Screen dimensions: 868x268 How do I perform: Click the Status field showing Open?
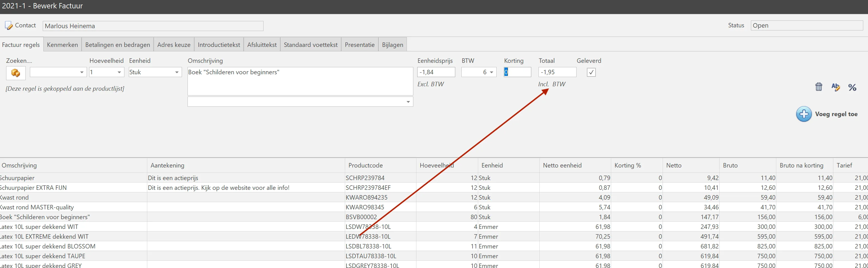click(x=807, y=26)
